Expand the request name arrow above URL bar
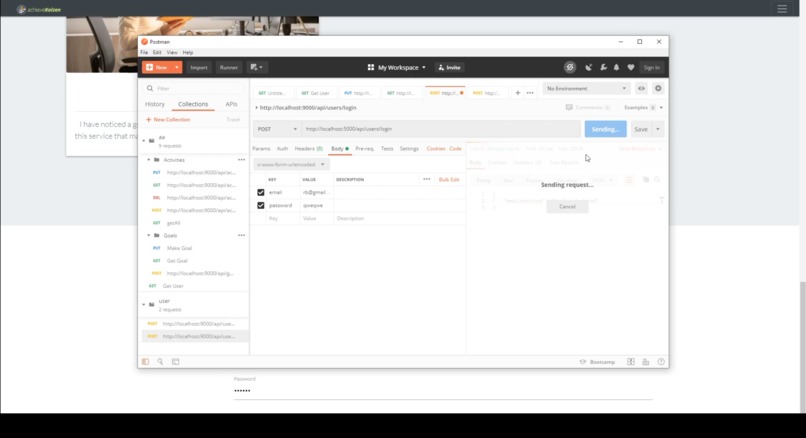This screenshot has width=806, height=438. [257, 107]
